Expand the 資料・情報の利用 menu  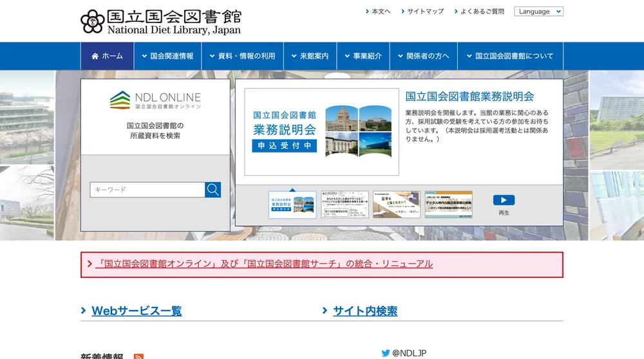tap(242, 56)
